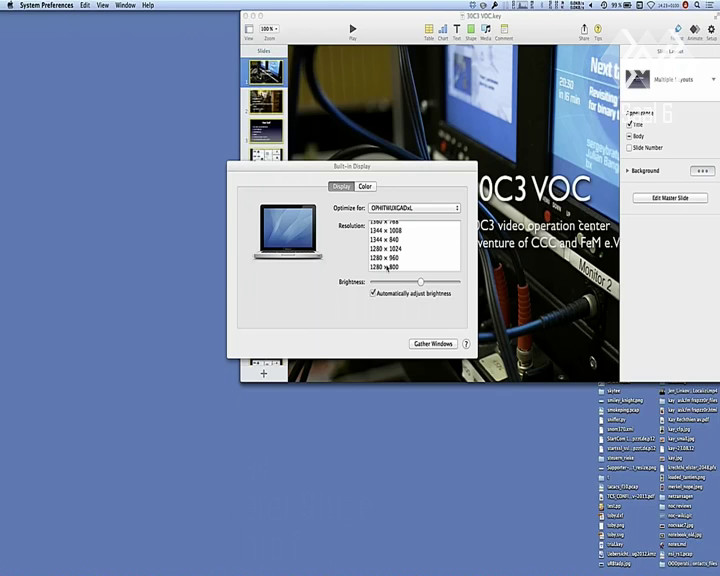Click the Share icon in the Keynote toolbar
This screenshot has height=576, width=720.
pos(584,32)
